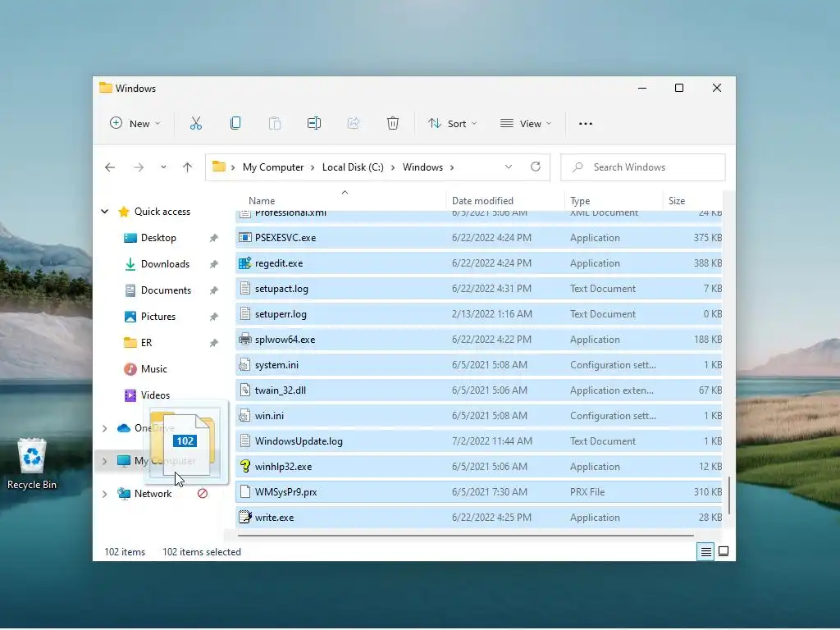The image size is (840, 630).
Task: Select the setuperr.log file
Action: pos(479,314)
